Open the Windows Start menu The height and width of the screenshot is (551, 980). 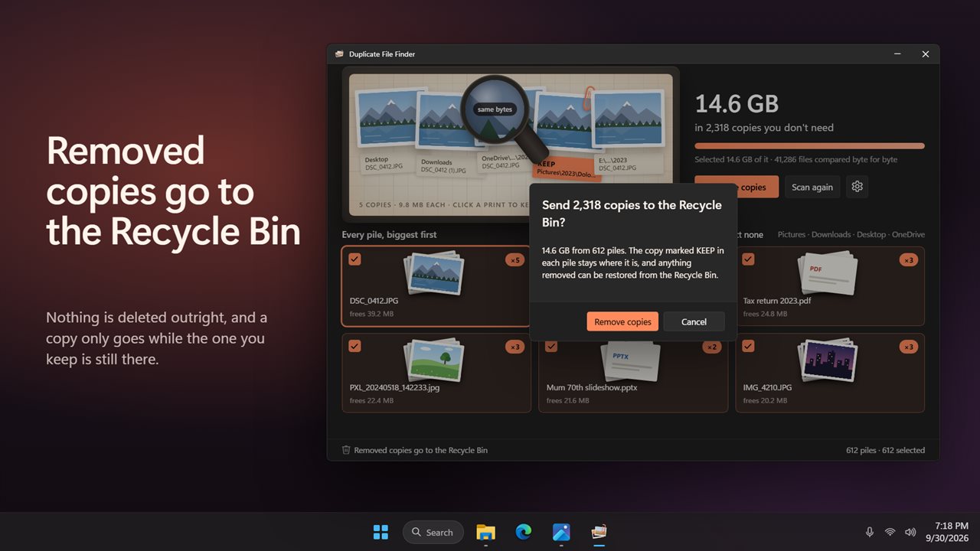click(x=381, y=532)
